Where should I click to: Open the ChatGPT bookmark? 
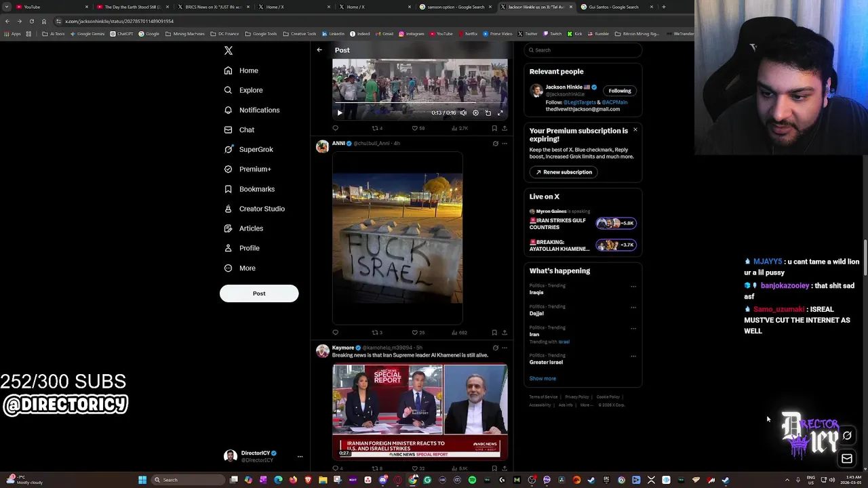[x=122, y=34]
